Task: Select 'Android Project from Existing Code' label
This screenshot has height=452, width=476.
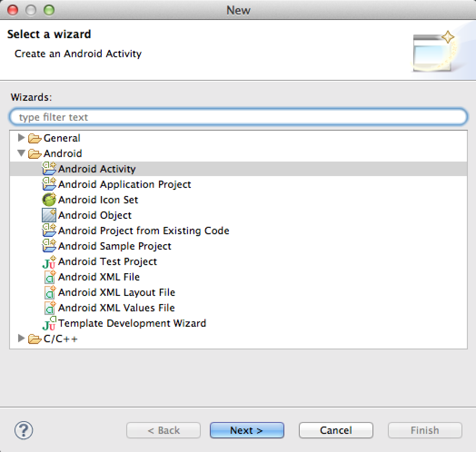Action: pyautogui.click(x=144, y=231)
